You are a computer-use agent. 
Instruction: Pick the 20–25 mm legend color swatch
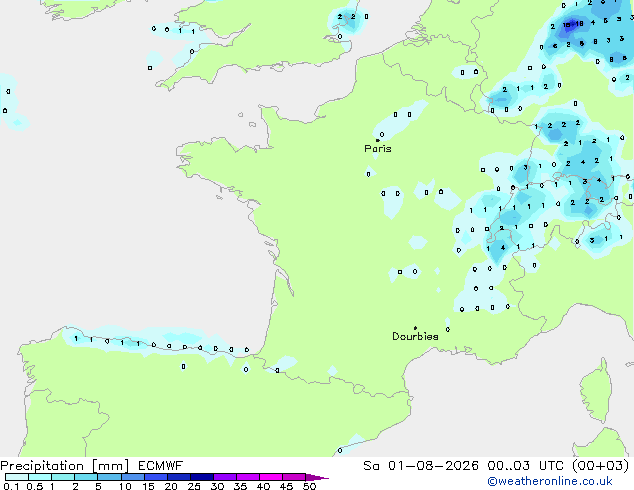point(179,477)
